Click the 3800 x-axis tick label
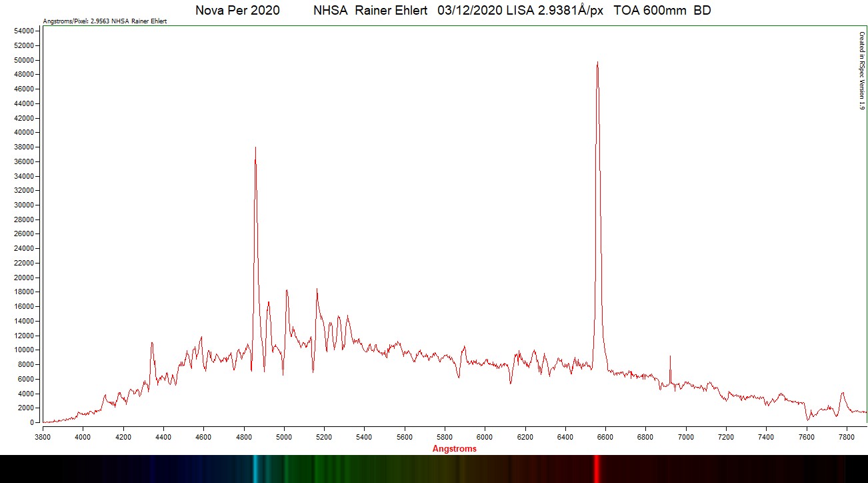The image size is (868, 483). (x=43, y=437)
